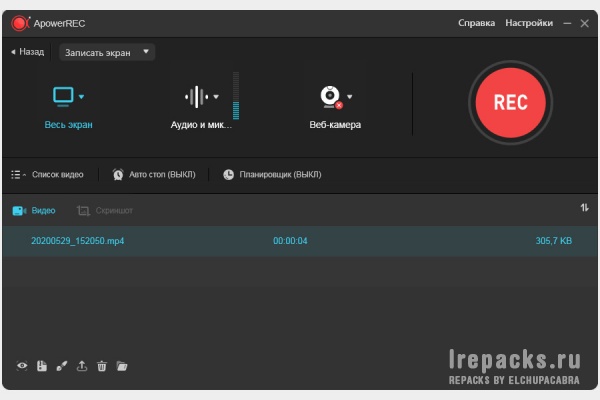Expand the screen region dropdown arrow
Screen dimensions: 600x400
tap(81, 97)
